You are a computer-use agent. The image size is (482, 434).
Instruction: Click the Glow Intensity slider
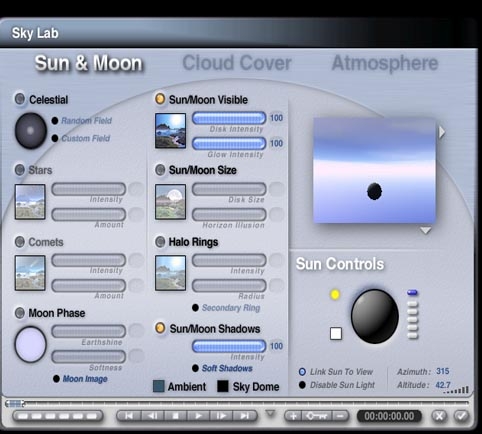(x=229, y=143)
